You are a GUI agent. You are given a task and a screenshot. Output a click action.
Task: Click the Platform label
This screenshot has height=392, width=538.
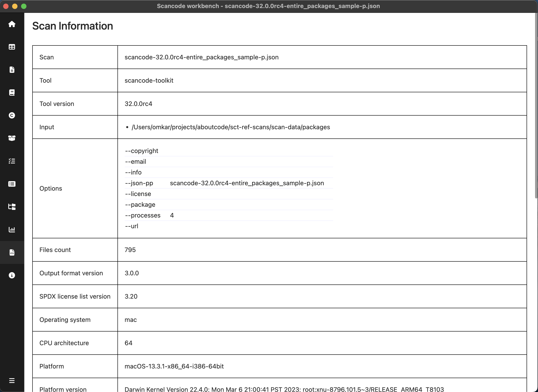click(x=52, y=366)
